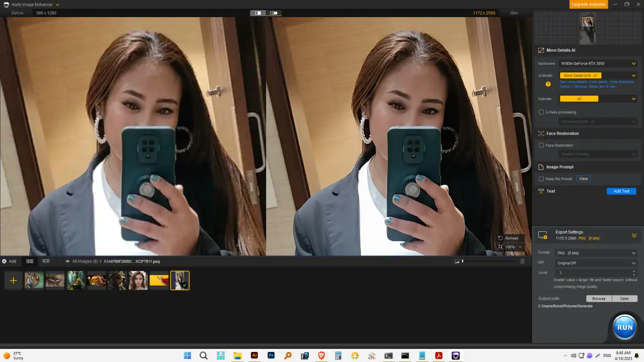
Task: Click the taskbar volume speaker icon
Action: click(x=573, y=355)
